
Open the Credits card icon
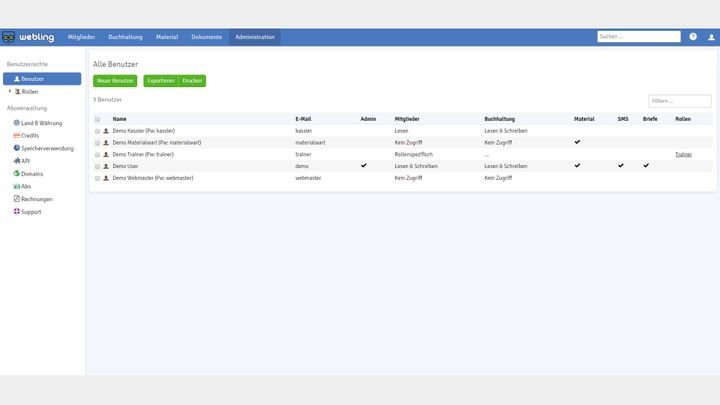pos(17,135)
